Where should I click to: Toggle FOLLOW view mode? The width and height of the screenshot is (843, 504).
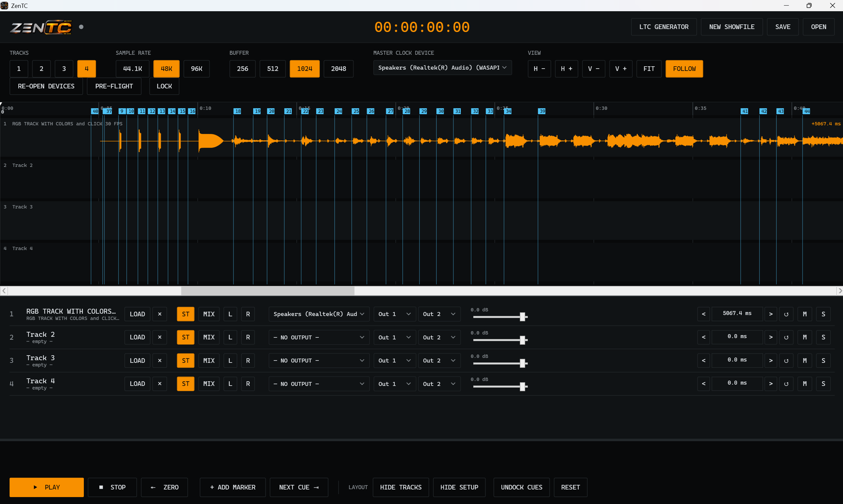[684, 69]
